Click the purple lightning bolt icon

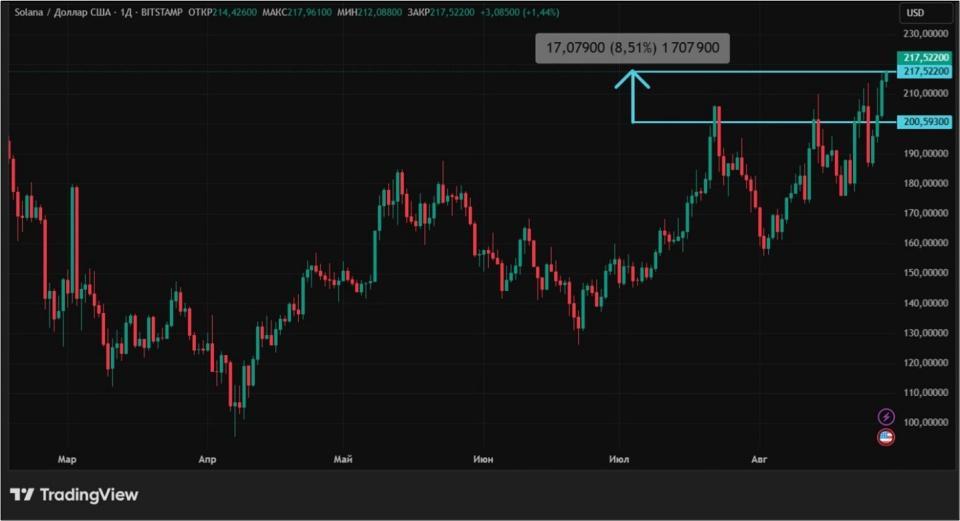[886, 417]
